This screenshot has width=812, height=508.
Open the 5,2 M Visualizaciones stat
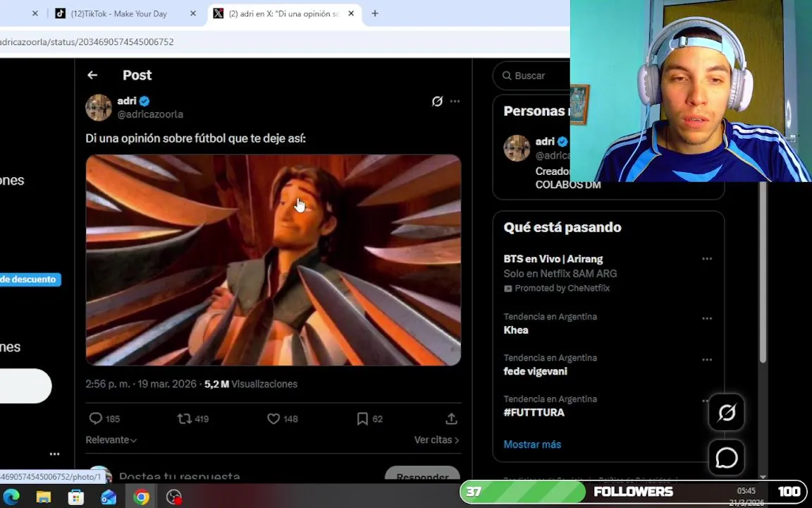(251, 384)
